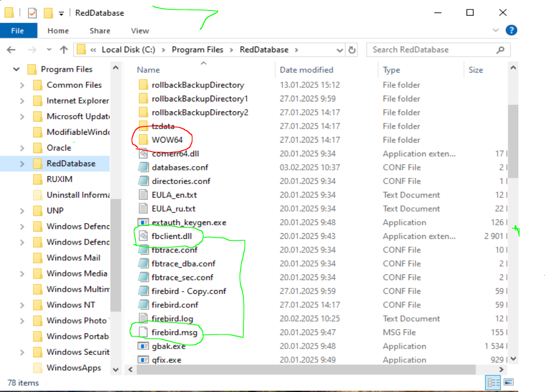This screenshot has height=392, width=545.
Task: Select the firebird.conf file icon
Action: [x=143, y=305]
